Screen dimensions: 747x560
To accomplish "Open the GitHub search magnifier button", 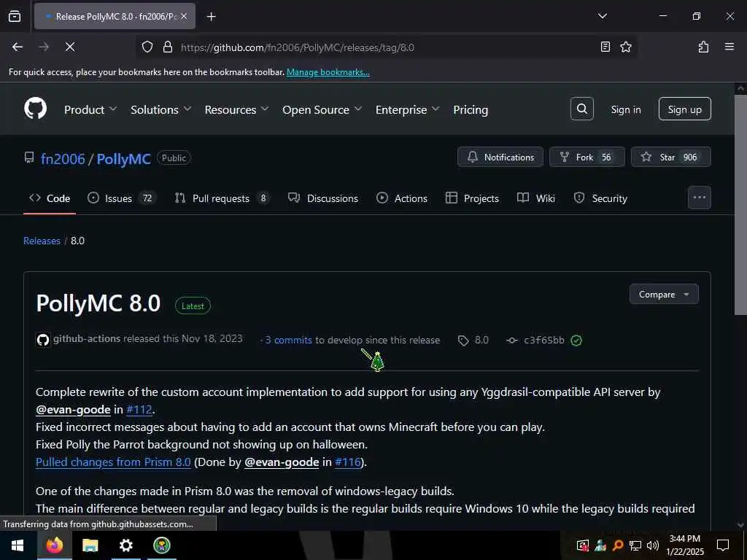I will (581, 109).
